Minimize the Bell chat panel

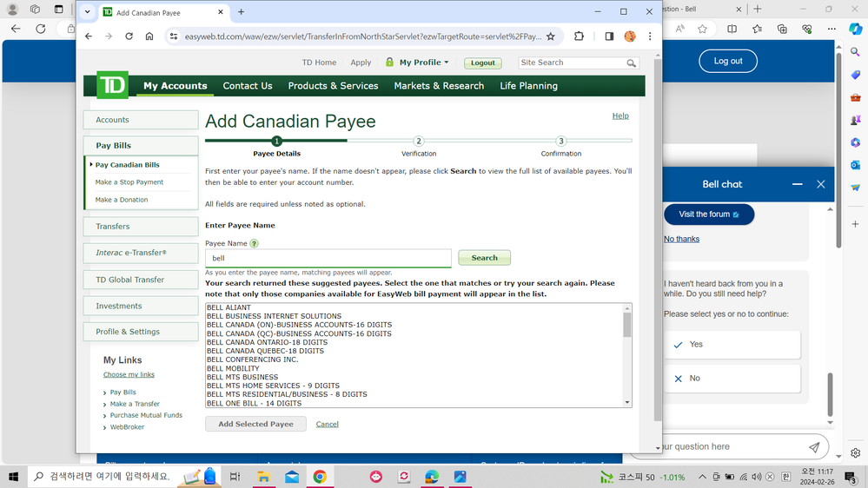(x=797, y=184)
